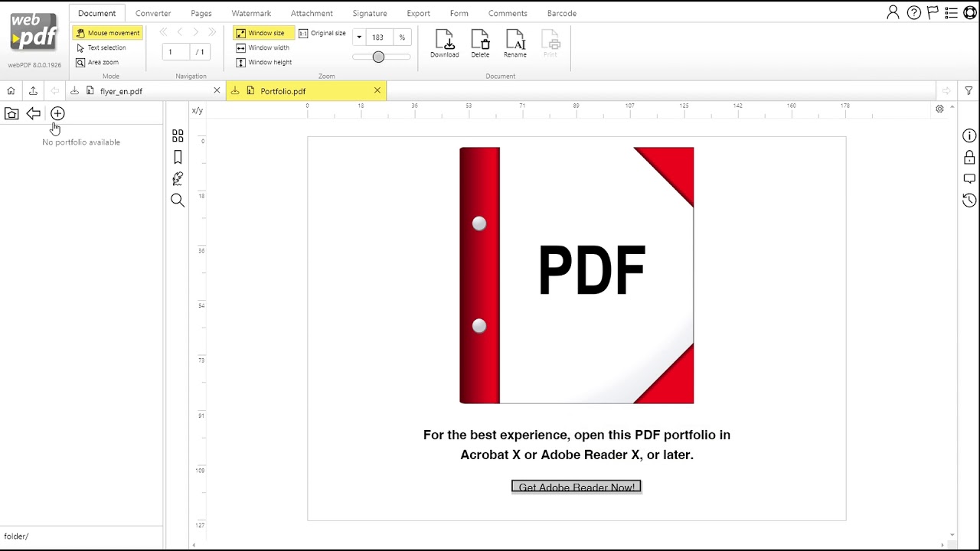Click the flag language icon

(x=933, y=12)
